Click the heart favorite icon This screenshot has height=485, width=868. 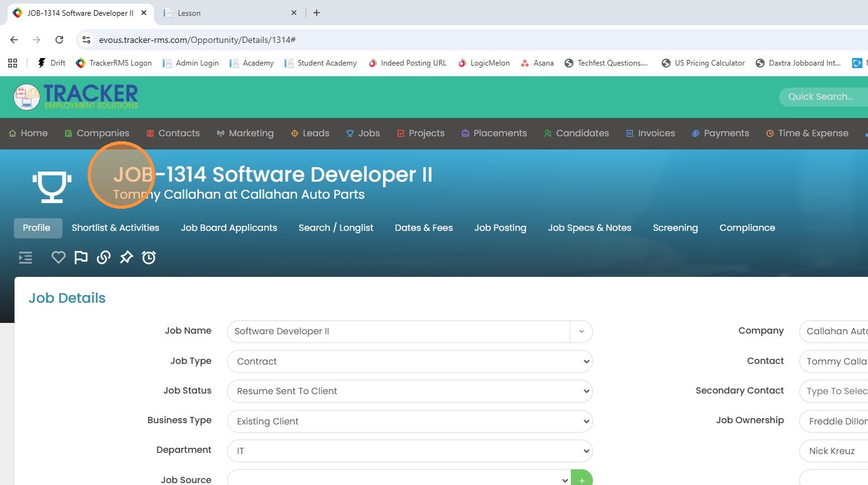tap(59, 257)
